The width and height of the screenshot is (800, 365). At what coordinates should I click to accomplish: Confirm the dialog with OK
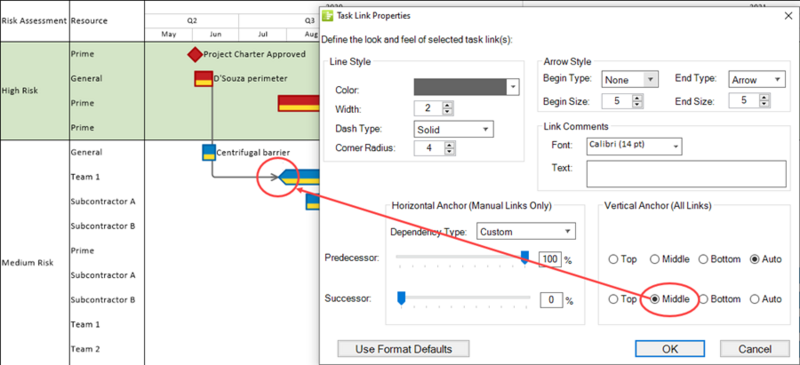669,349
